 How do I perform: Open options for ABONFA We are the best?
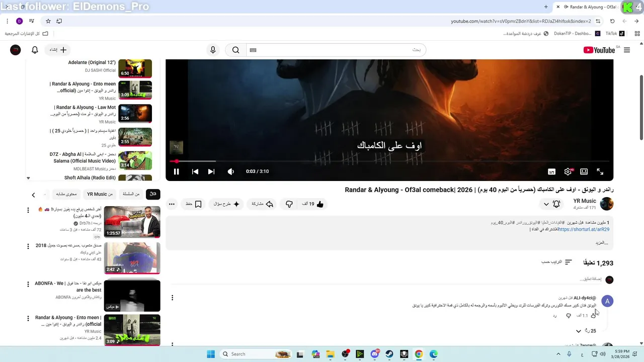click(x=28, y=284)
